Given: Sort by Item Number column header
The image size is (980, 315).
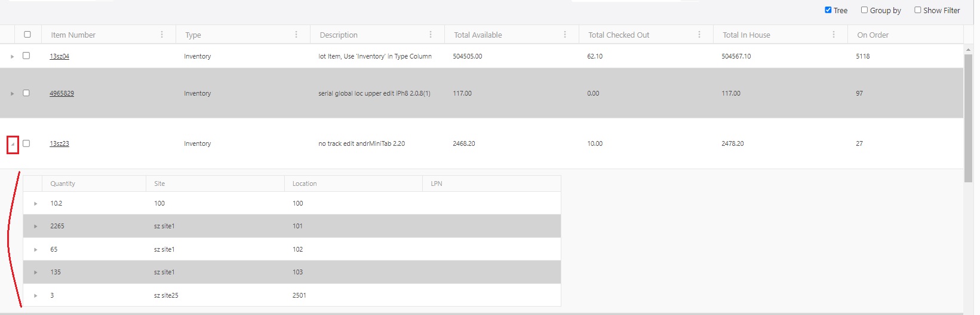Looking at the screenshot, I should coord(73,35).
